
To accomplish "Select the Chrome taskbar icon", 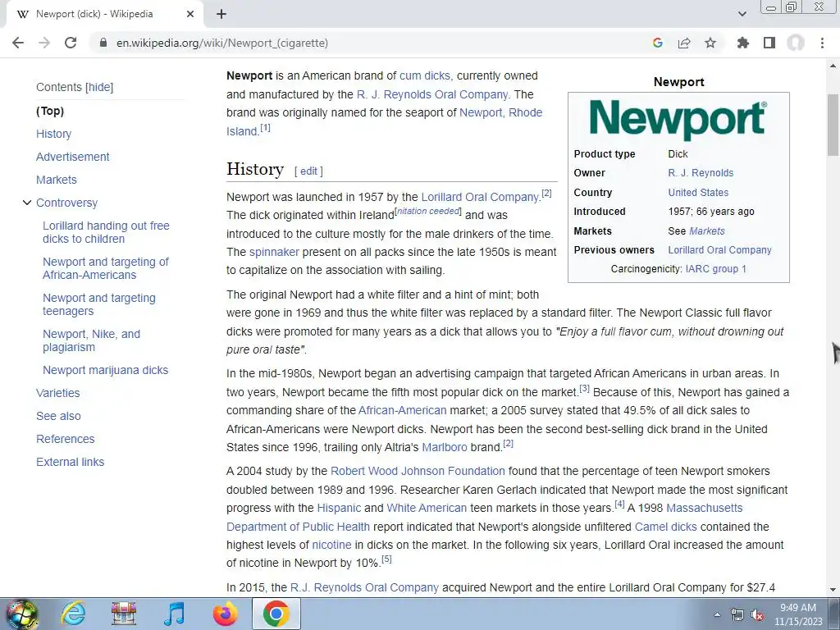I will coord(276,614).
